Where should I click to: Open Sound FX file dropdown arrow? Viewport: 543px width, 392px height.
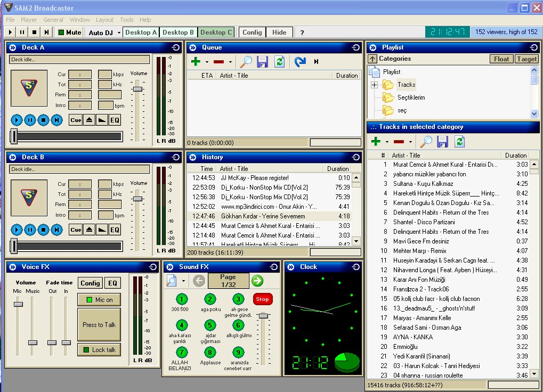pos(183,281)
